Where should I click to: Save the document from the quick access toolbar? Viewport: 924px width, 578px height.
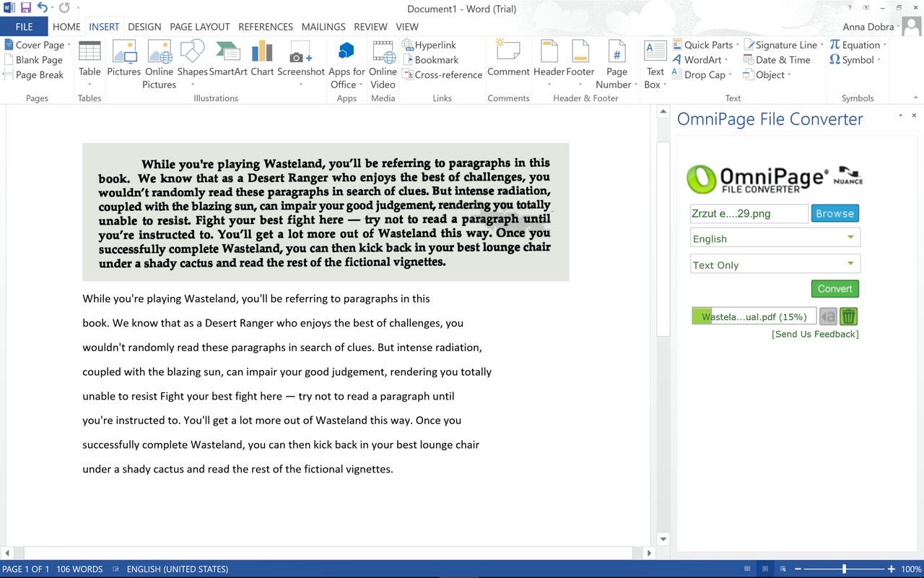point(26,8)
